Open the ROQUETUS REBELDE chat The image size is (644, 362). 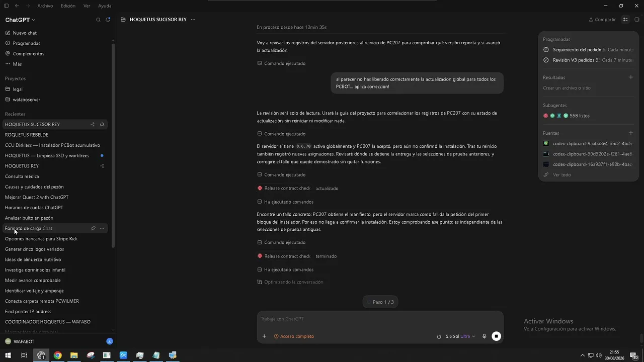(x=56, y=135)
